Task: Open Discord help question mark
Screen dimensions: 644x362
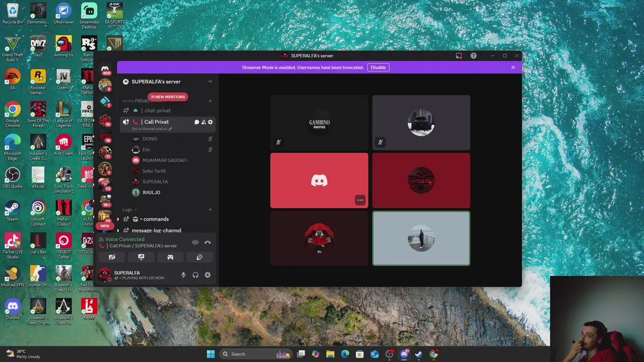Action: click(473, 56)
